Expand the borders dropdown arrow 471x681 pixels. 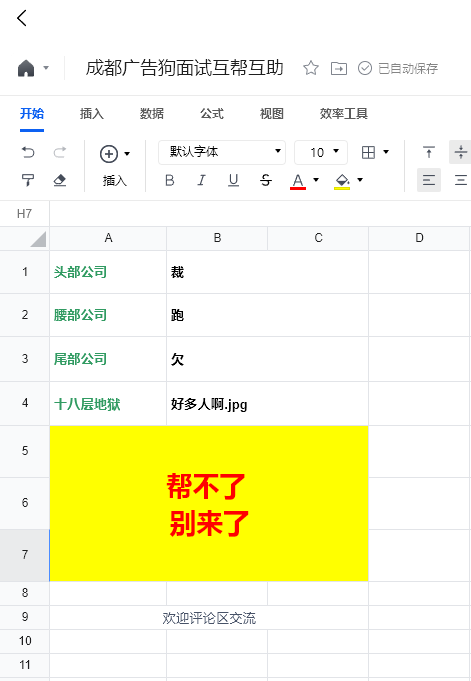tap(386, 152)
